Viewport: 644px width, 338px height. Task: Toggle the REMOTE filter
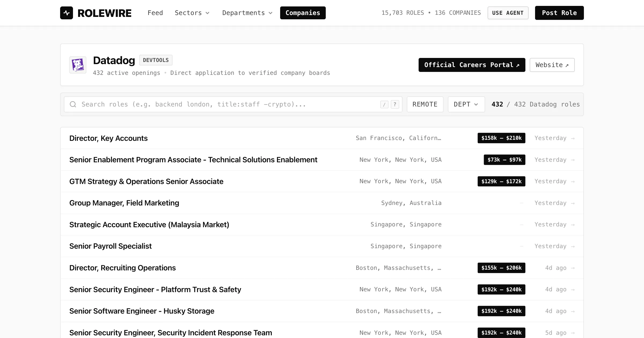pos(425,104)
